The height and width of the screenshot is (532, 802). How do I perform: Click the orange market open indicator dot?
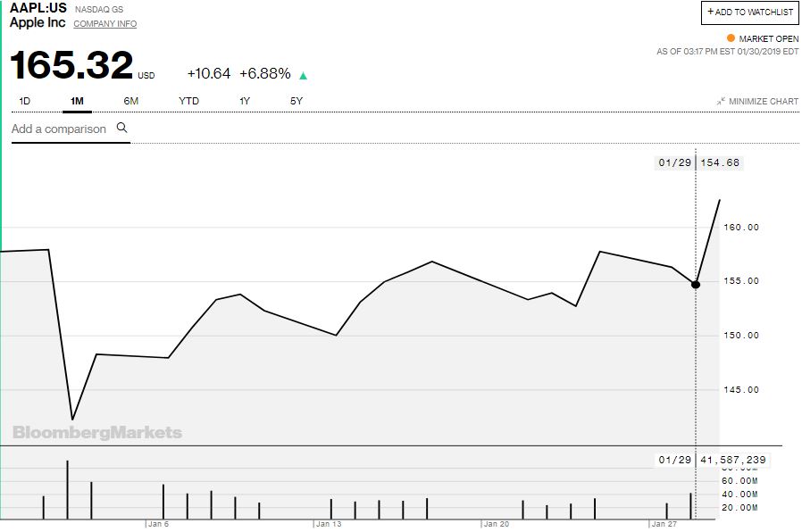731,37
